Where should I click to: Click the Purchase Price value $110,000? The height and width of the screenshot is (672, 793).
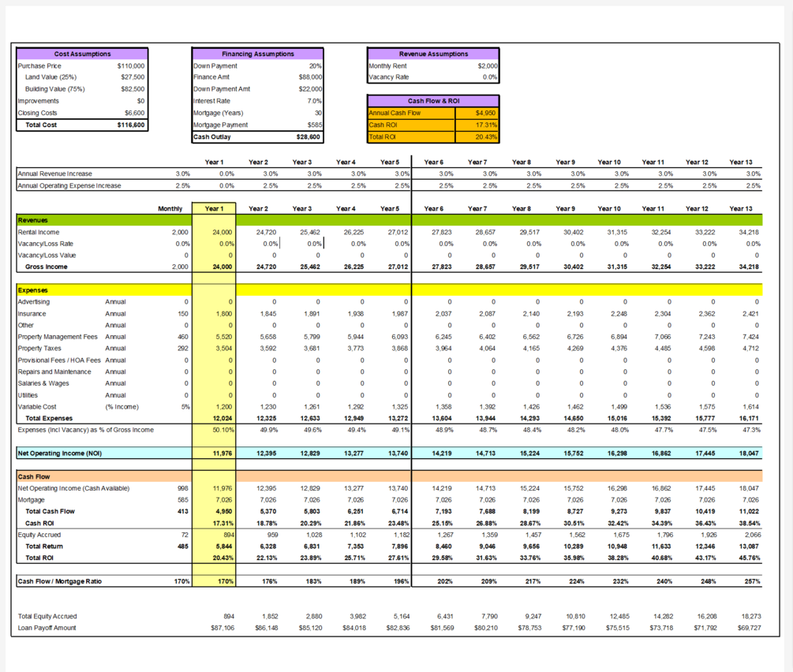131,65
